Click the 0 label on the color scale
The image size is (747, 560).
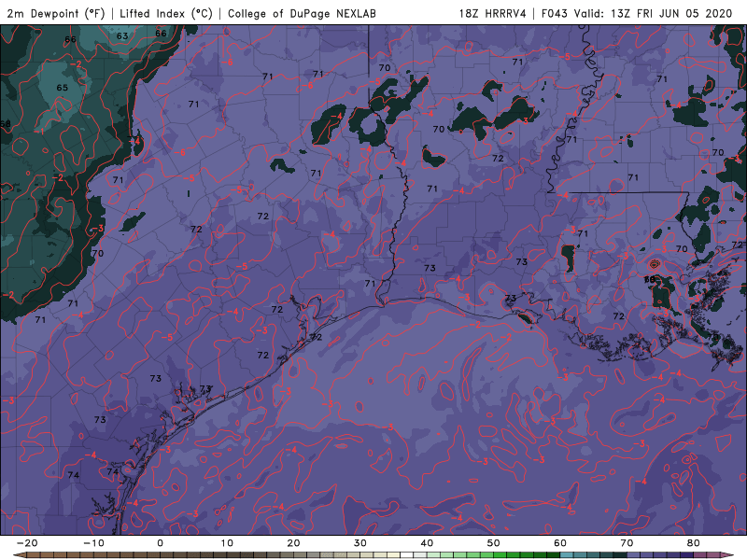[160, 543]
